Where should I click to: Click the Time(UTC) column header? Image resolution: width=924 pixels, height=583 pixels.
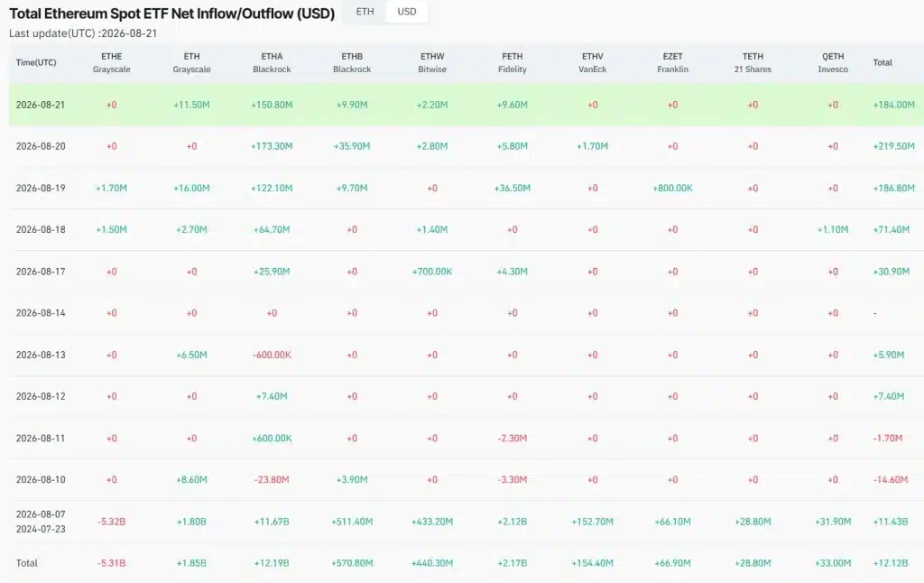point(36,62)
